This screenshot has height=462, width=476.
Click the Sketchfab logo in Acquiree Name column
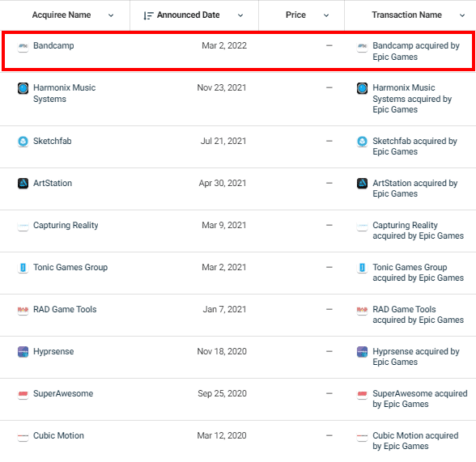23,142
